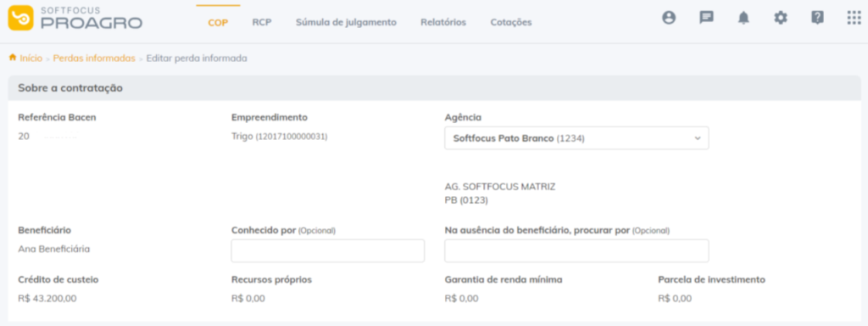This screenshot has height=326, width=868.
Task: Click the Agência dropdown chevron arrow
Action: tap(698, 138)
